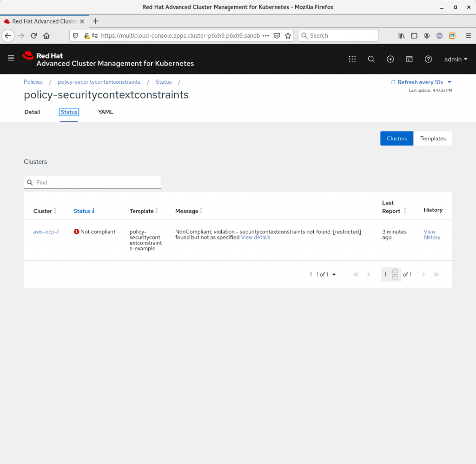476x464 pixels.
Task: Click browser forward arrow
Action: click(21, 36)
